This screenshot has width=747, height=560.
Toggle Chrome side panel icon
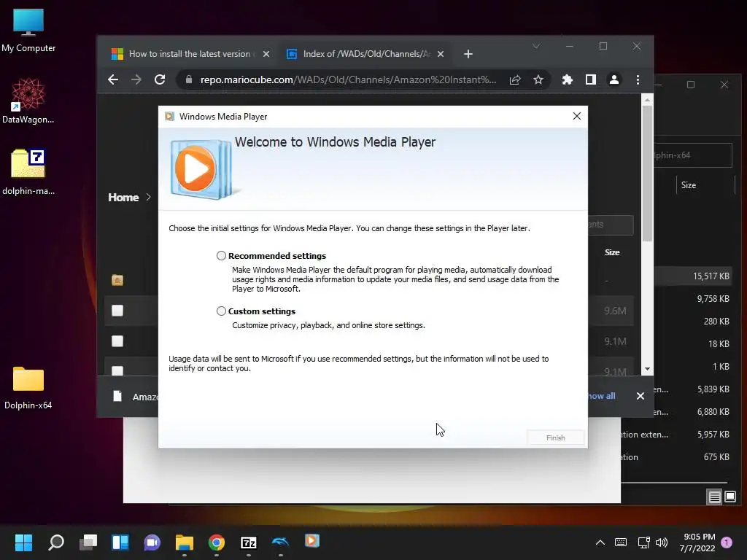pos(591,79)
